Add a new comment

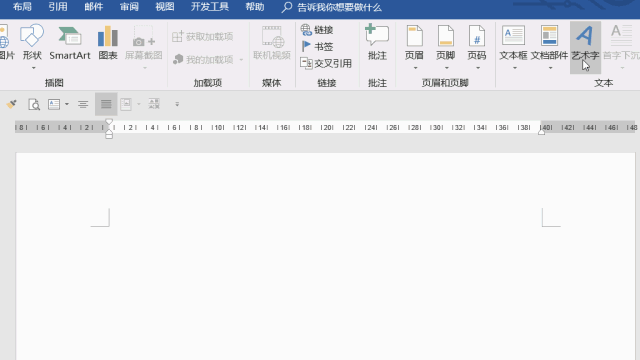tap(377, 43)
